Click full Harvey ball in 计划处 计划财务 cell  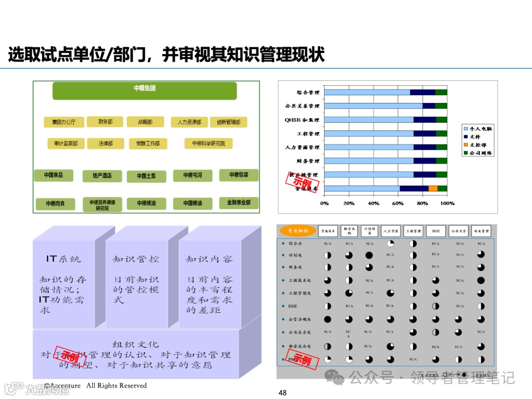coord(369,255)
